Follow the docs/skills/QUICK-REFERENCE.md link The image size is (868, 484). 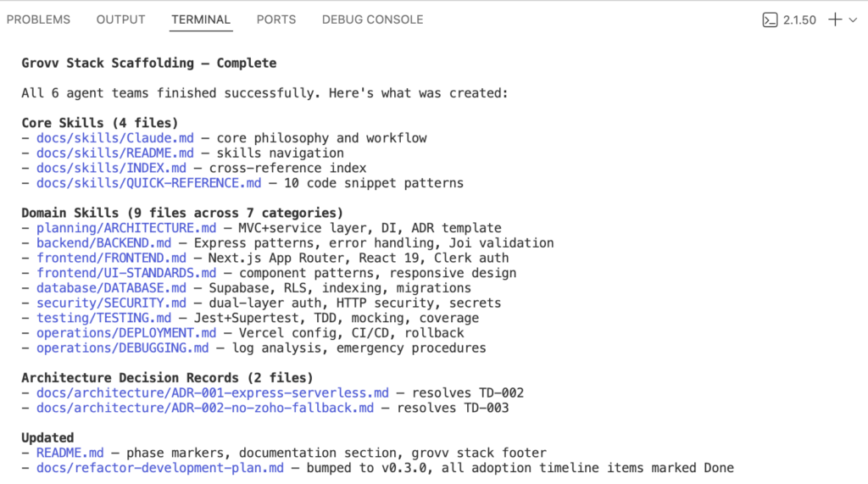[x=148, y=183]
